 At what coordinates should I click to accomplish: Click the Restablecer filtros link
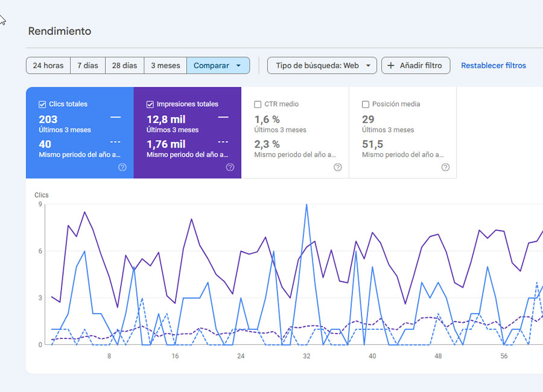pos(493,66)
